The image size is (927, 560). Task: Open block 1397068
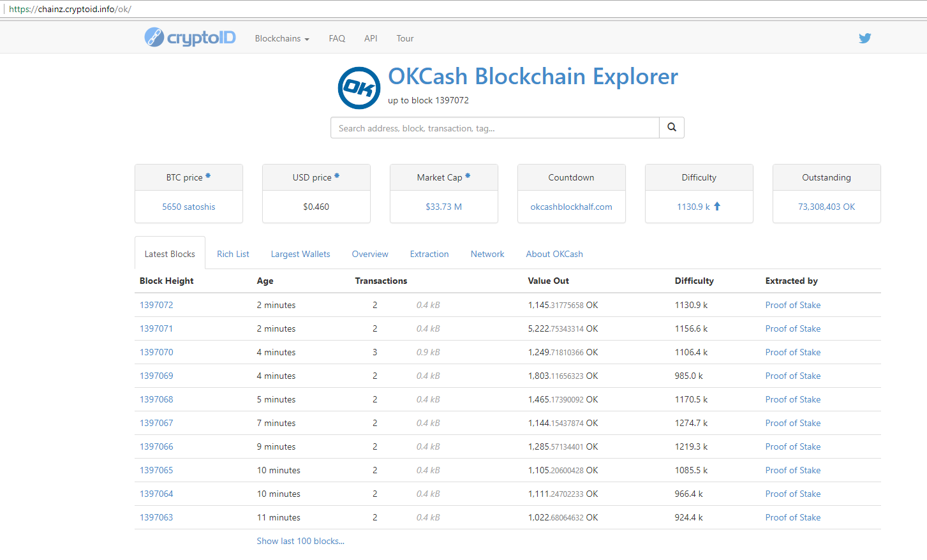(156, 399)
